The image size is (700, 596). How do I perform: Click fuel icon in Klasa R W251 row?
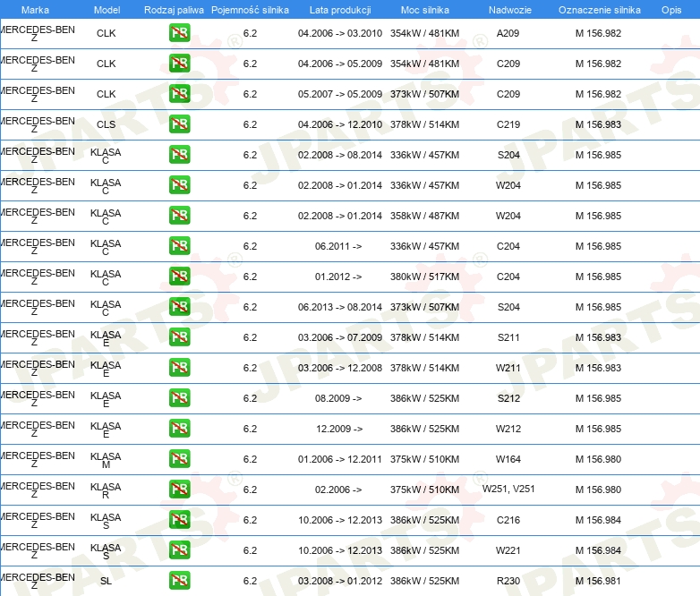(179, 489)
